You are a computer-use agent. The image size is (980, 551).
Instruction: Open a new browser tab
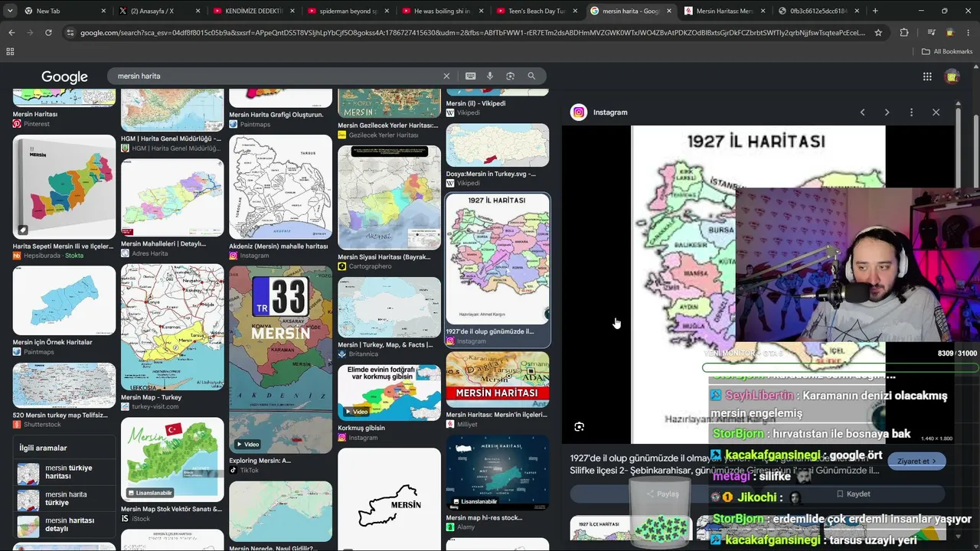[x=875, y=11]
